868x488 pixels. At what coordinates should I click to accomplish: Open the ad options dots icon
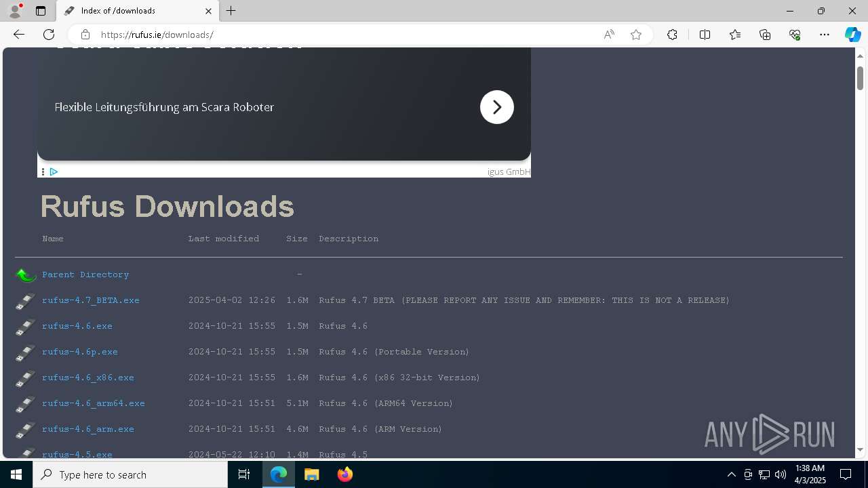43,172
